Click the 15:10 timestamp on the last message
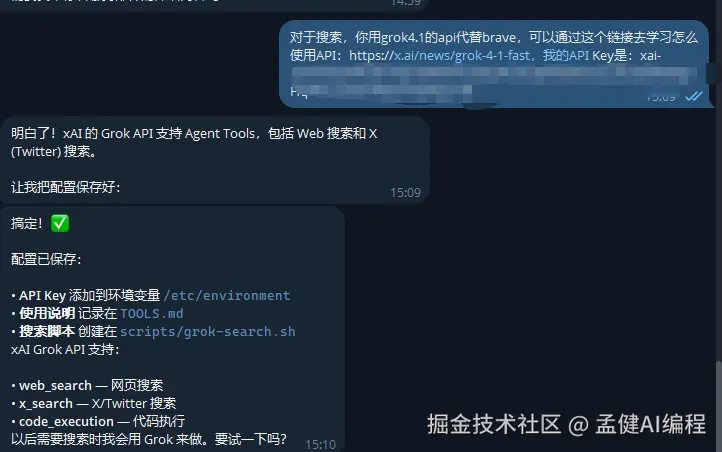722x452 pixels. pos(320,444)
